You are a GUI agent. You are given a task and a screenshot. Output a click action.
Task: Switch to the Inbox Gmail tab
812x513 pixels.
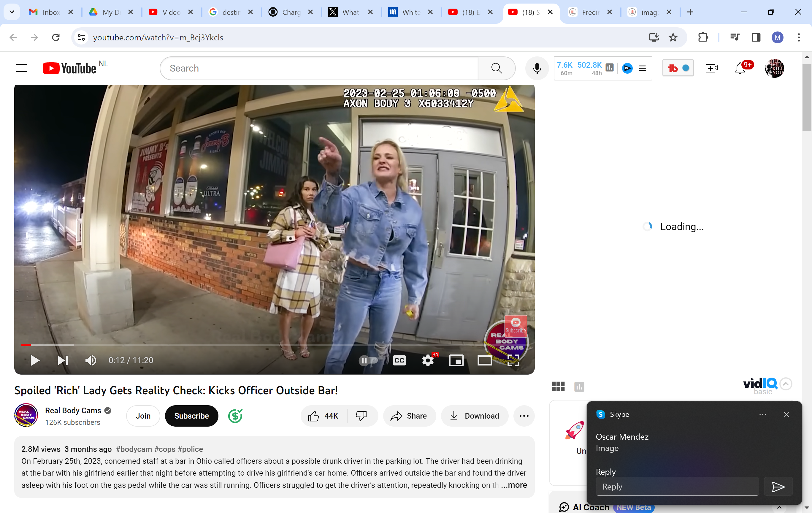(47, 12)
